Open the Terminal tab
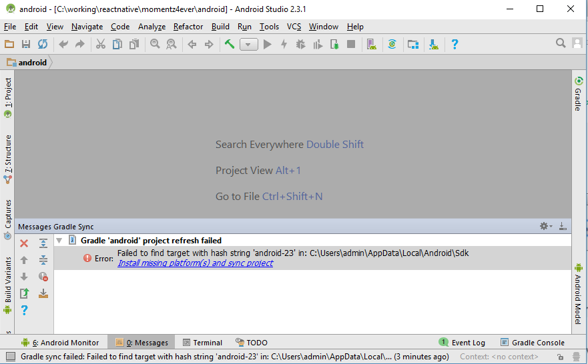The image size is (588, 364). point(202,342)
